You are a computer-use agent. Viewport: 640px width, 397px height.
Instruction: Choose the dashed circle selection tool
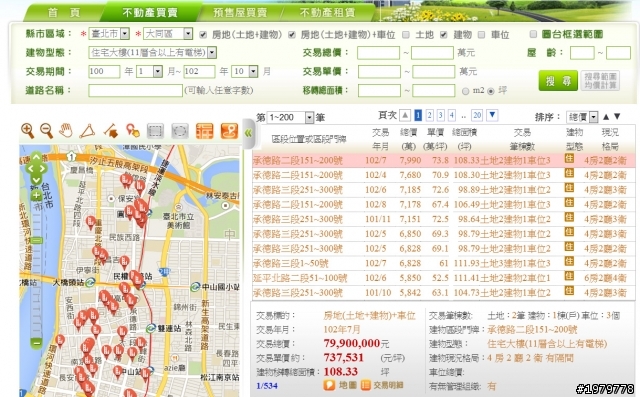pyautogui.click(x=180, y=131)
